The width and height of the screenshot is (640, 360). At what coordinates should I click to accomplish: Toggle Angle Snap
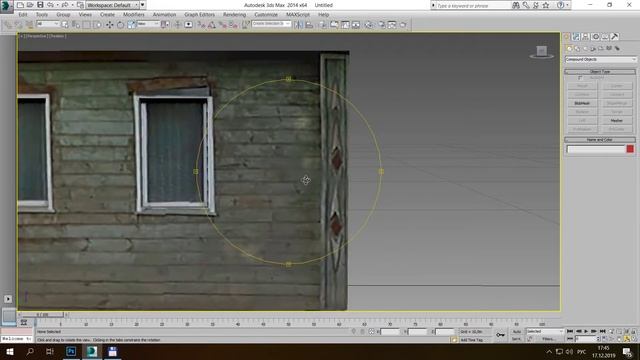click(212, 25)
